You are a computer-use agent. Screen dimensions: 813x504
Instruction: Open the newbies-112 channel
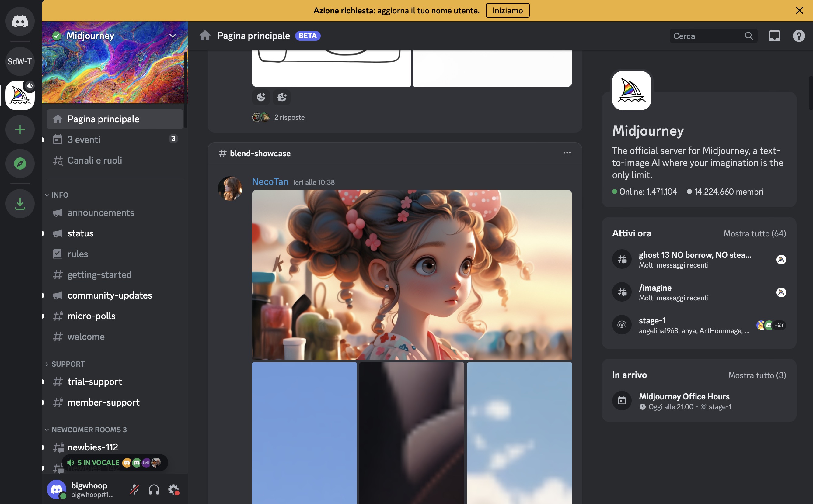115,447
